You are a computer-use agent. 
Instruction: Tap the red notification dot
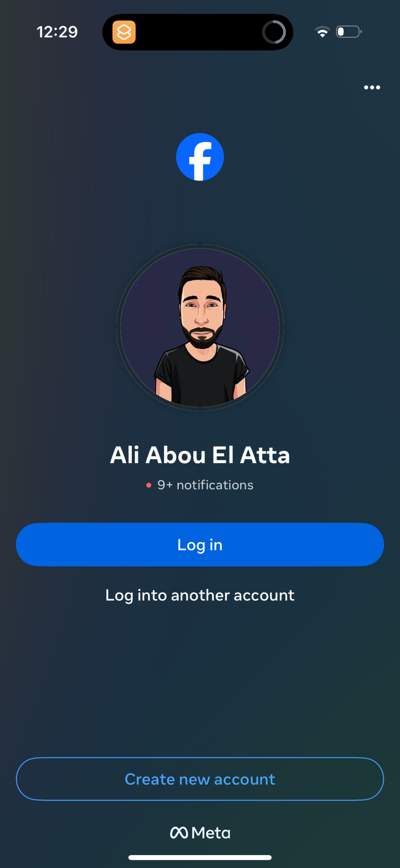point(149,485)
